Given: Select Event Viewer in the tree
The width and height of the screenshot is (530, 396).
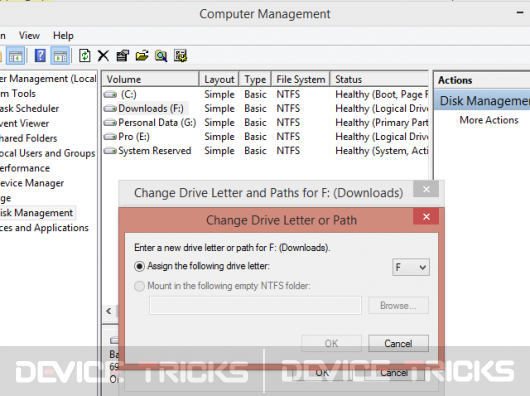Looking at the screenshot, I should pos(24,123).
